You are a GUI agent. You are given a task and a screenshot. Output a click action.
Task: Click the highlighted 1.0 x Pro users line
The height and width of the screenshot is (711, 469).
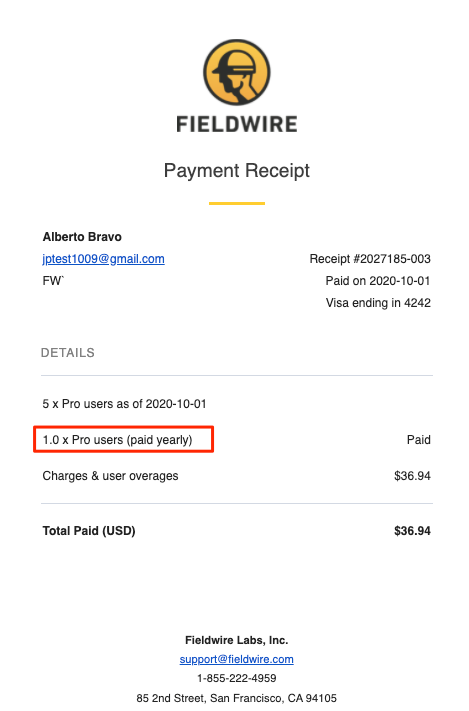click(x=117, y=440)
